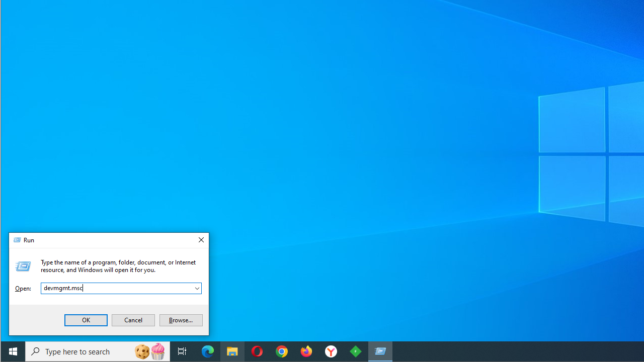
Task: Close the Run dialog with the X
Action: (x=201, y=240)
